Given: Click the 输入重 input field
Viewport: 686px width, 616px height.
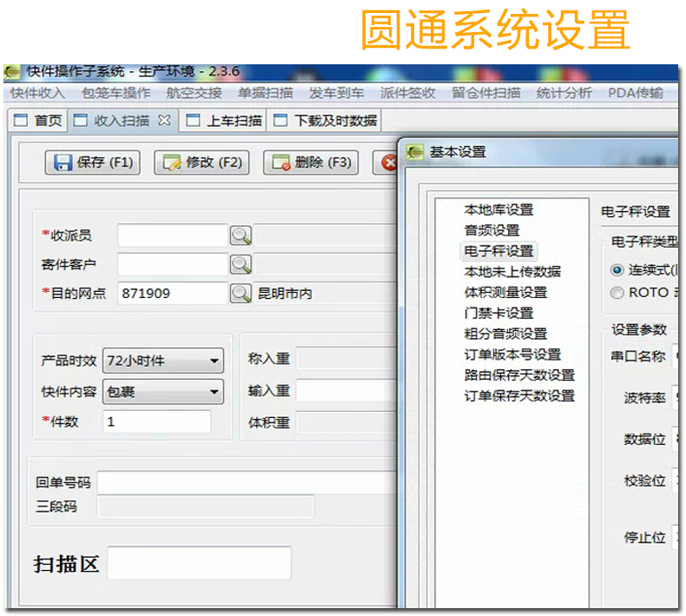Looking at the screenshot, I should [346, 391].
